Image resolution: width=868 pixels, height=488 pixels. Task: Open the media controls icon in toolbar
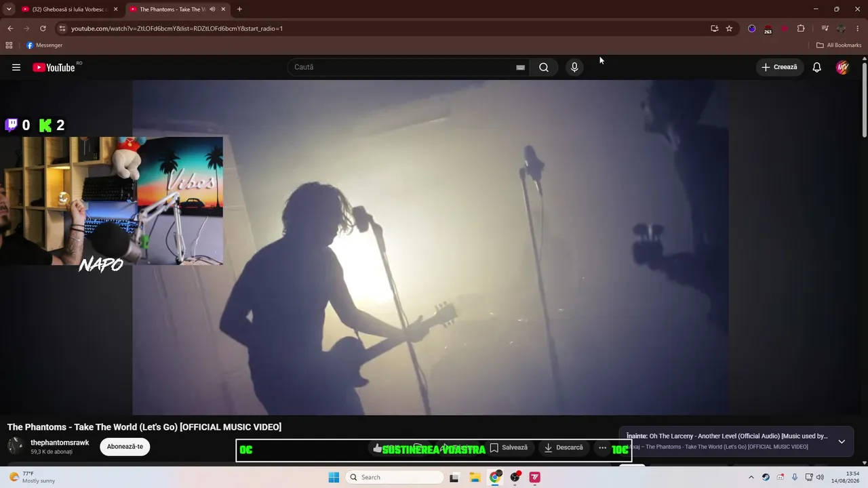tap(825, 28)
